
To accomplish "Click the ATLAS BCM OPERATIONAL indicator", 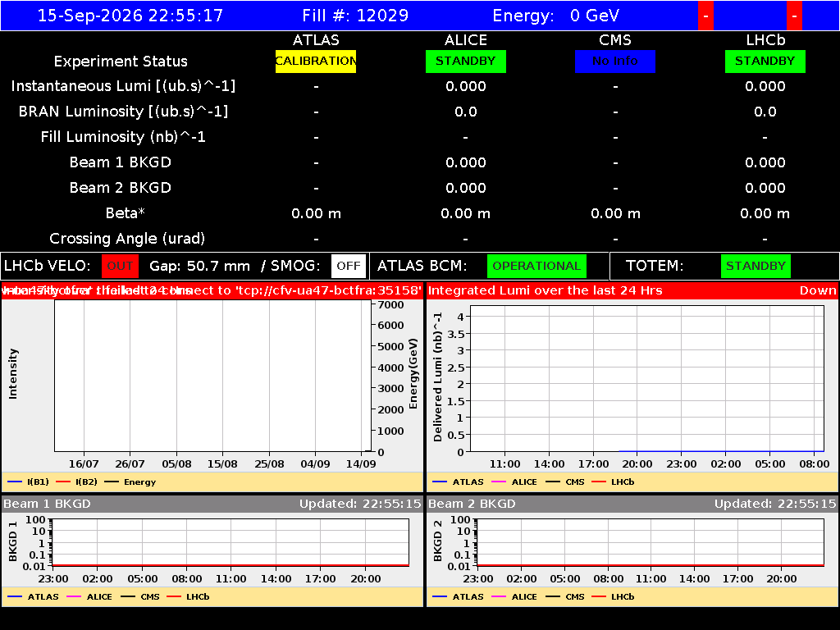I will [536, 267].
